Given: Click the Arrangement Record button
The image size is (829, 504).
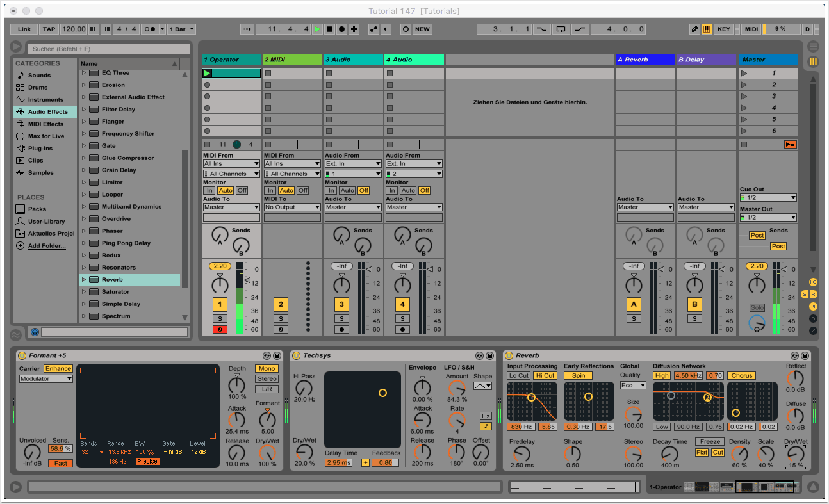Looking at the screenshot, I should click(x=341, y=29).
